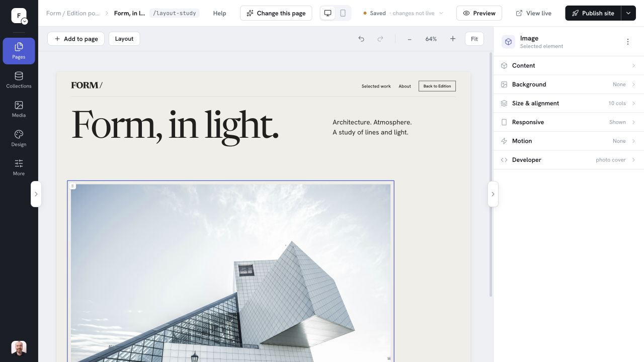This screenshot has height=362, width=644.
Task: Collapse the right properties panel handle
Action: click(x=493, y=194)
